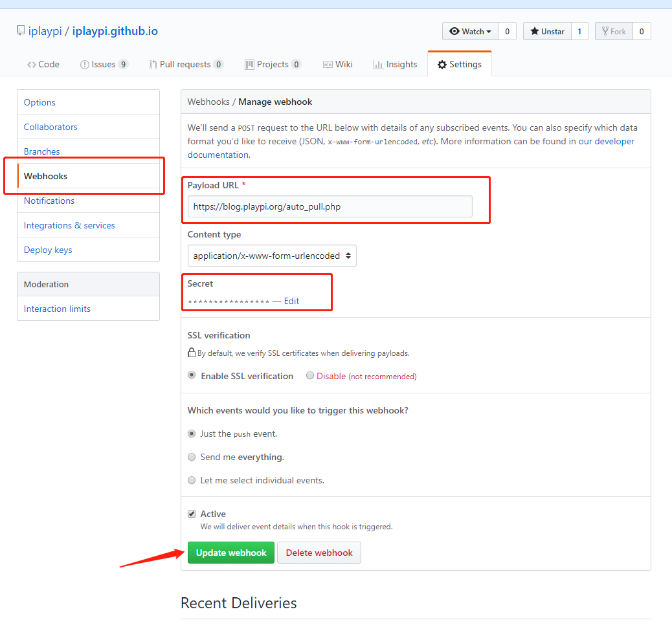Open the Projects tab
The image size is (672, 627).
point(273,64)
